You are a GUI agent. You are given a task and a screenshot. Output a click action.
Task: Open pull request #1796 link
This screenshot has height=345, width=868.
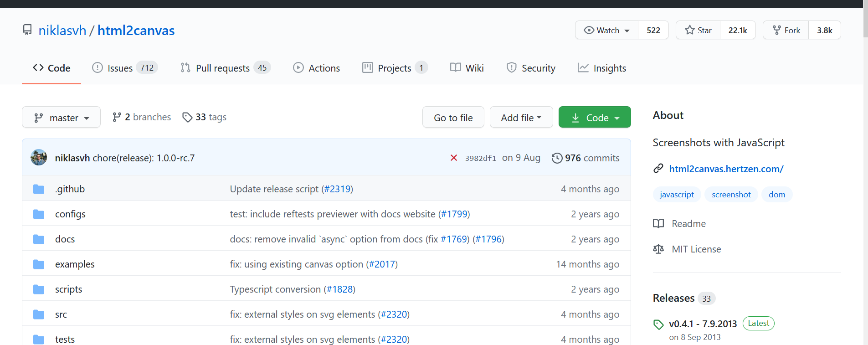pos(488,239)
